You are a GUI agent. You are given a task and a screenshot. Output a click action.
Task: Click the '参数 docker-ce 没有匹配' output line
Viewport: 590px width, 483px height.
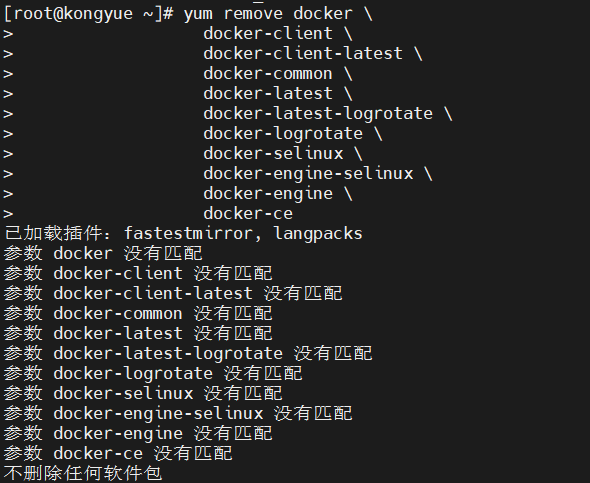[118, 453]
